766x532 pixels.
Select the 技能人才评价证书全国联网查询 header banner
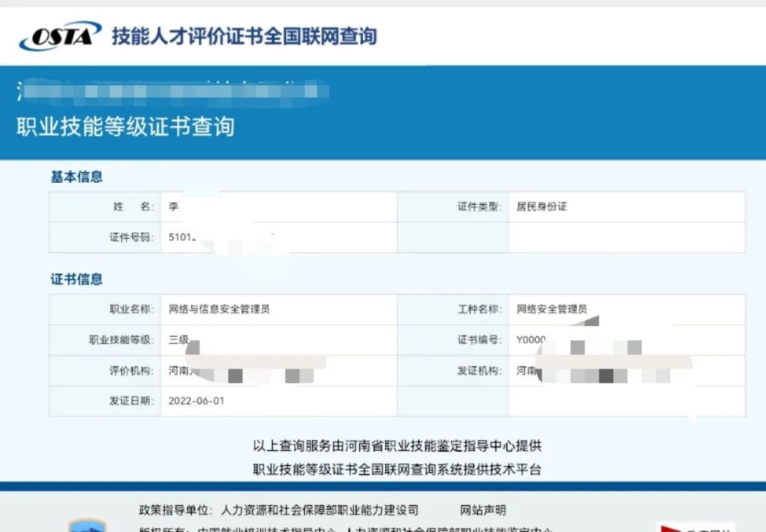pos(244,34)
